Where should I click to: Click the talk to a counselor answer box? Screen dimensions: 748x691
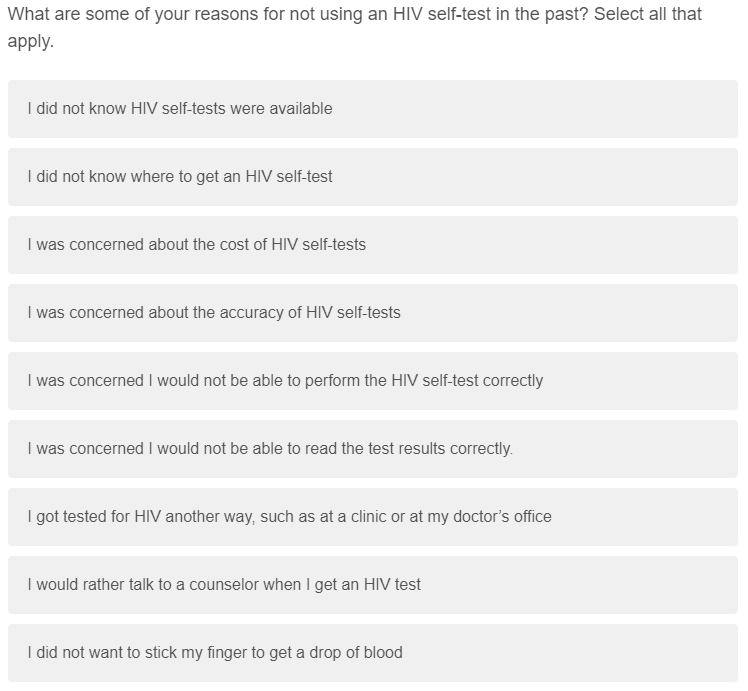point(372,585)
